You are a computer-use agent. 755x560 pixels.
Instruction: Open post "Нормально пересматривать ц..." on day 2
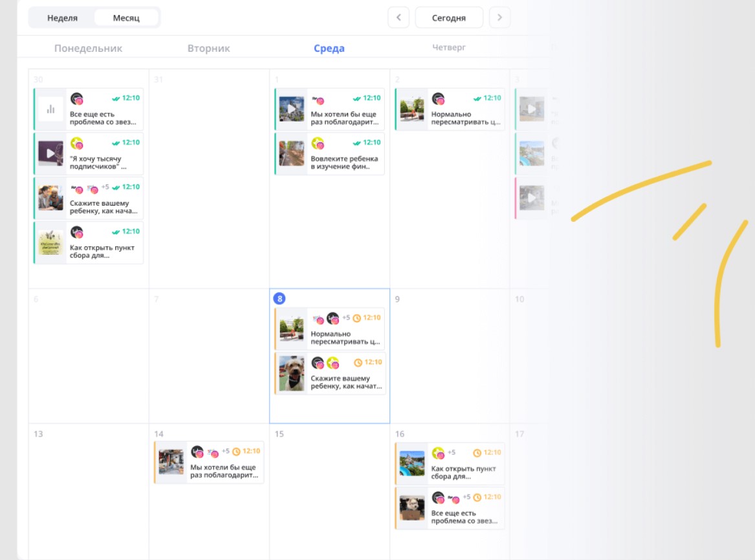[450, 109]
